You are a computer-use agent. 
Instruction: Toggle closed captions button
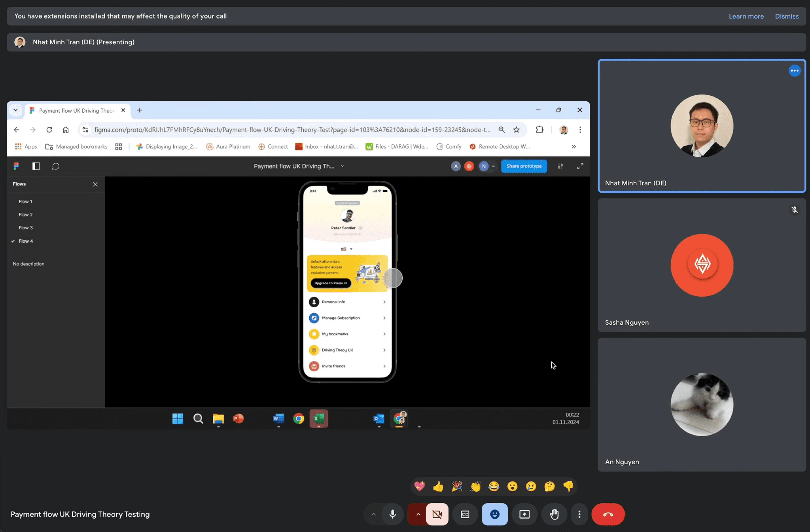tap(465, 514)
